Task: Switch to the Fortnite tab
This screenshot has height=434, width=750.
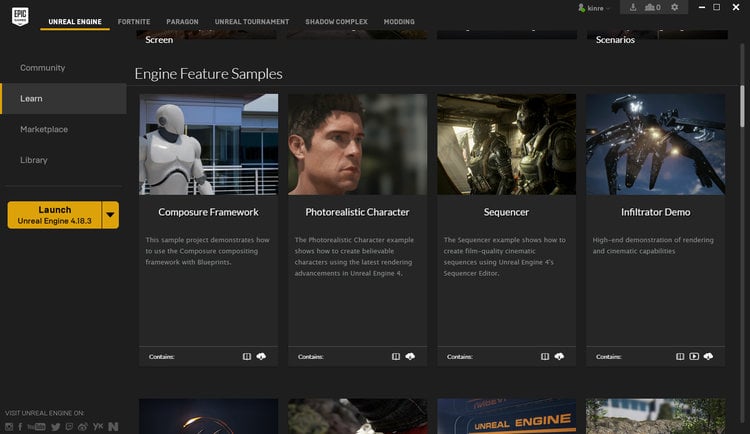Action: click(134, 22)
